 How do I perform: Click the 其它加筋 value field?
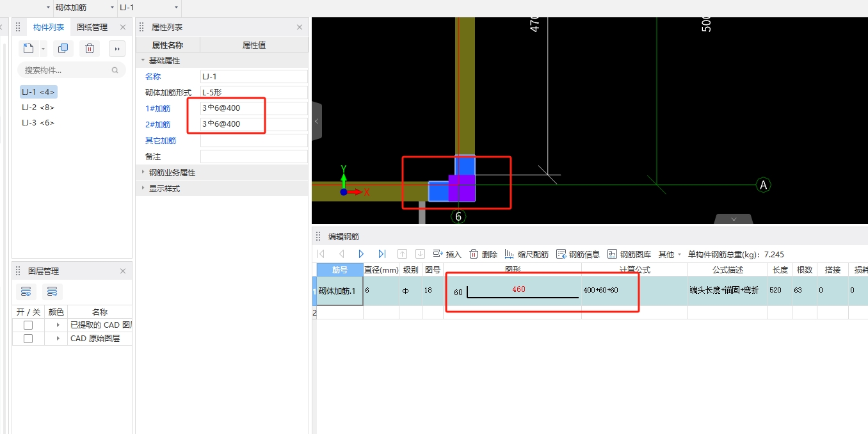click(254, 140)
